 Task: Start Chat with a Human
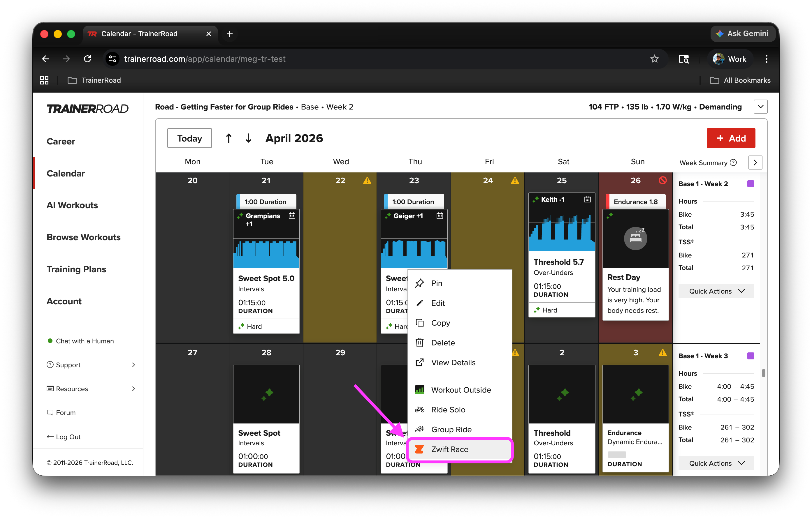coord(81,341)
